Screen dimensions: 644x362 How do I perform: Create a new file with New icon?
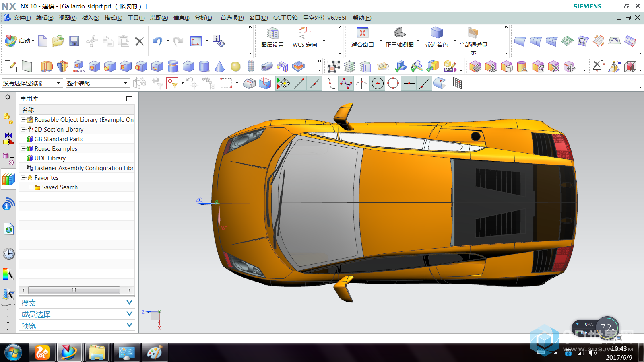(x=43, y=41)
